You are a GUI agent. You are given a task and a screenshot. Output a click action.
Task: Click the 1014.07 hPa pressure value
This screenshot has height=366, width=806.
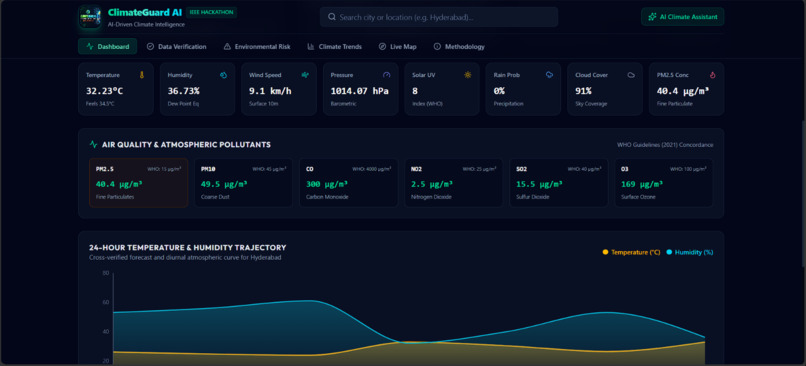pos(359,91)
